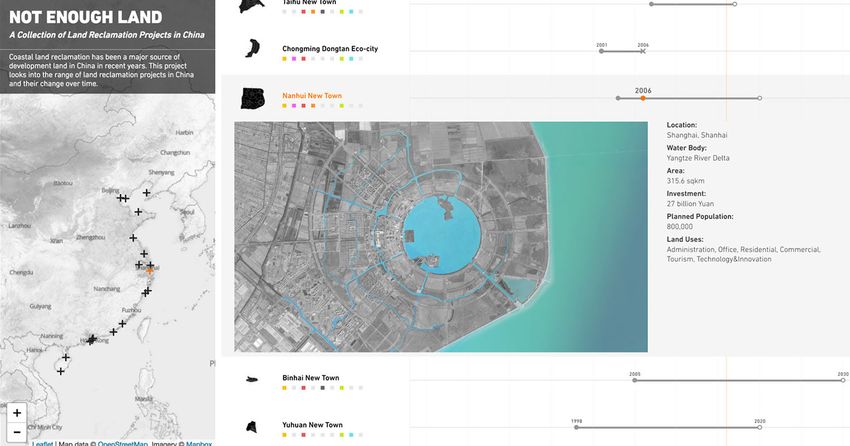
Task: Click the Nanhui satellite image of circular lake
Action: pyautogui.click(x=441, y=237)
